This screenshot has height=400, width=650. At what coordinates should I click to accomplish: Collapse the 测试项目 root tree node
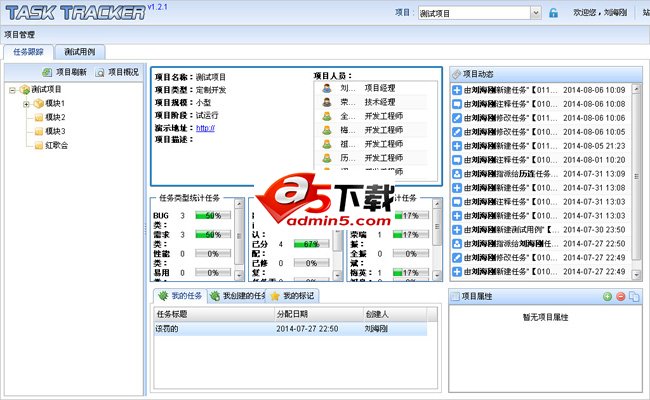(x=12, y=90)
